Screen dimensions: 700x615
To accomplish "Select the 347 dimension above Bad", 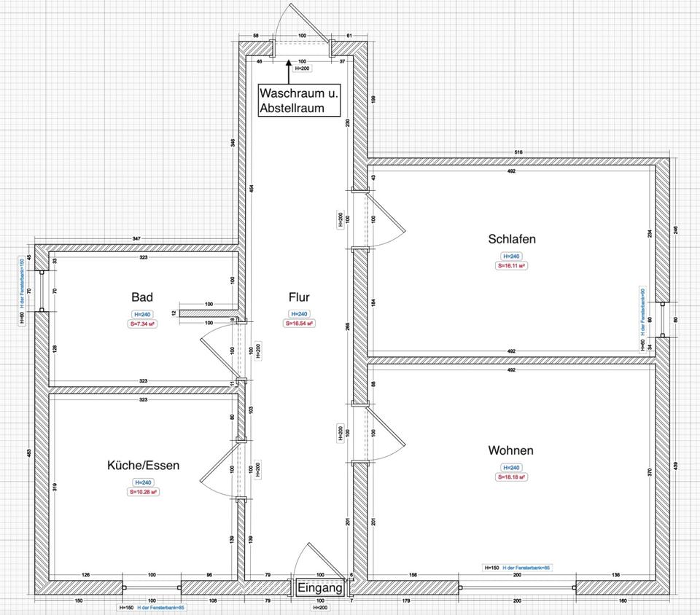I will coord(137,239).
